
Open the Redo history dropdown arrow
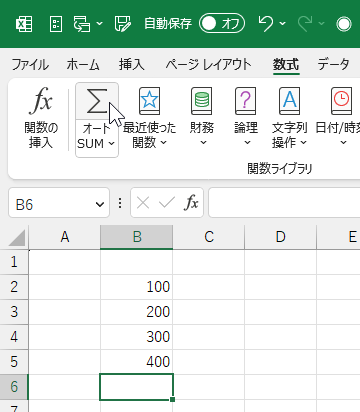[322, 24]
